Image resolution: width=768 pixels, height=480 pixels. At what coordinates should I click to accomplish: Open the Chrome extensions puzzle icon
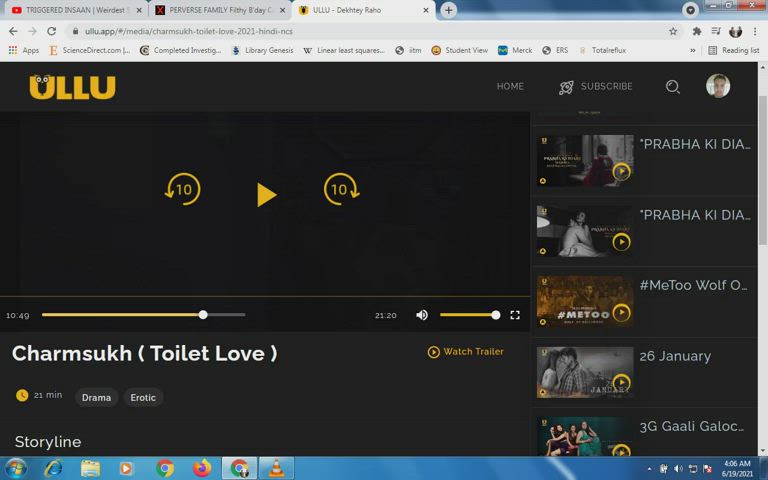(x=696, y=31)
